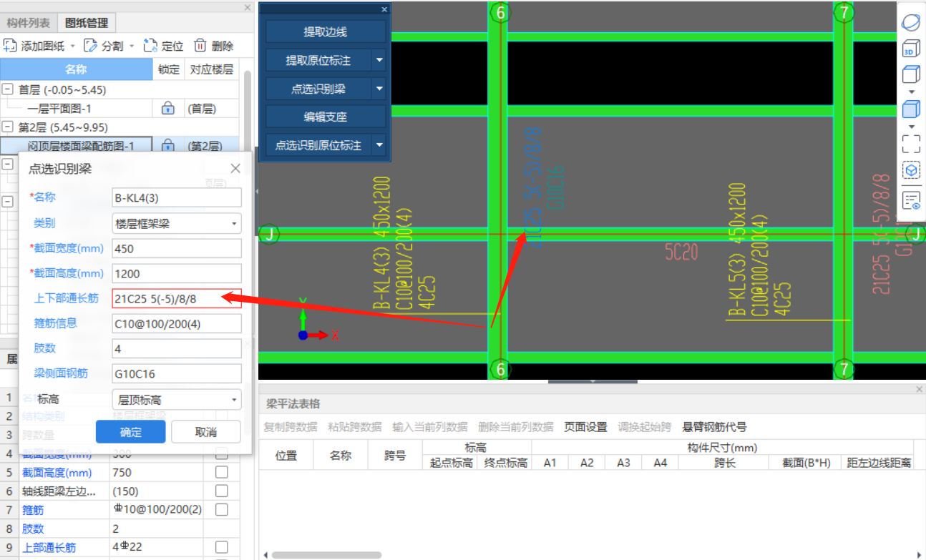The height and width of the screenshot is (560, 926).
Task: Click the 上下部通长筋 input field
Action: click(x=177, y=298)
